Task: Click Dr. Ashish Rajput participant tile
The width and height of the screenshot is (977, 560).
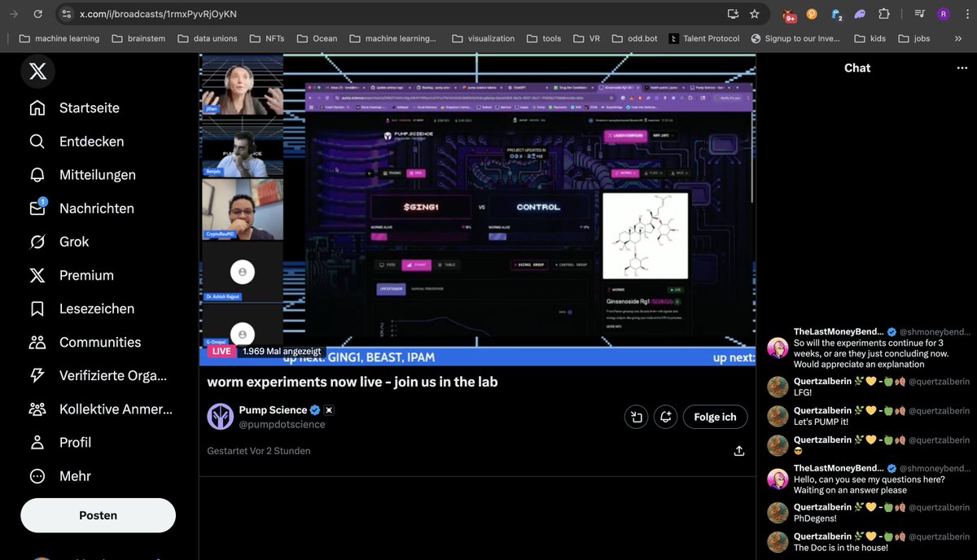Action: (x=242, y=273)
